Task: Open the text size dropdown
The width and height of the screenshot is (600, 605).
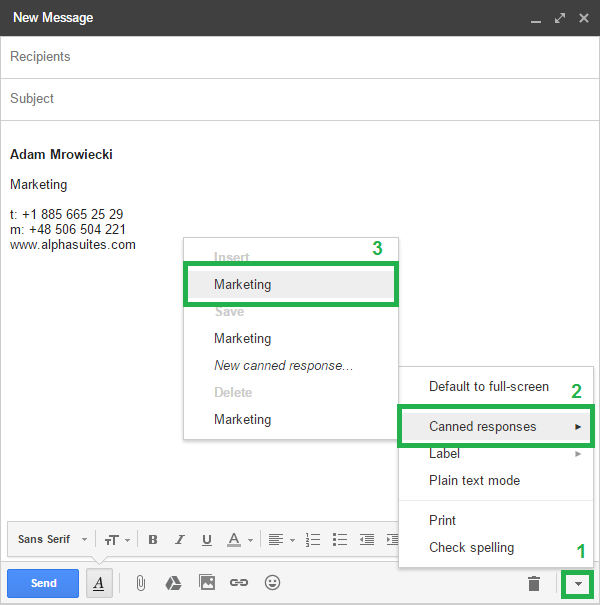Action: [117, 540]
